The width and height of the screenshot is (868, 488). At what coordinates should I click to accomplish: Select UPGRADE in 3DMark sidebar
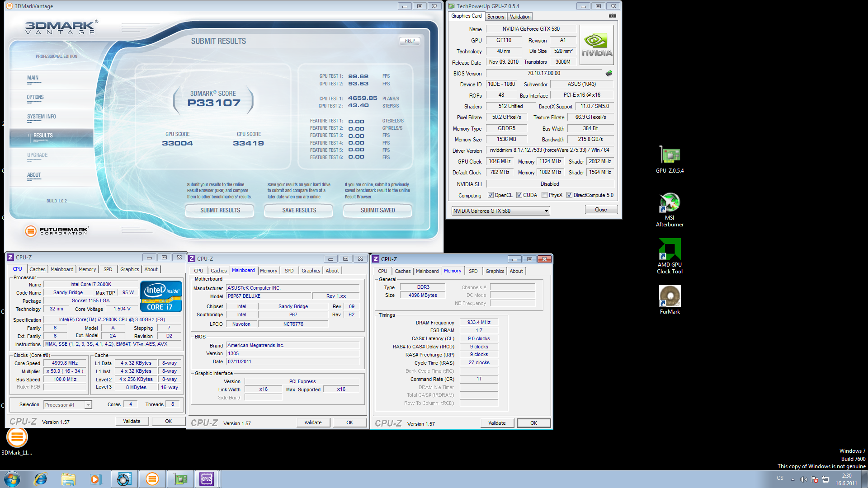pos(37,155)
